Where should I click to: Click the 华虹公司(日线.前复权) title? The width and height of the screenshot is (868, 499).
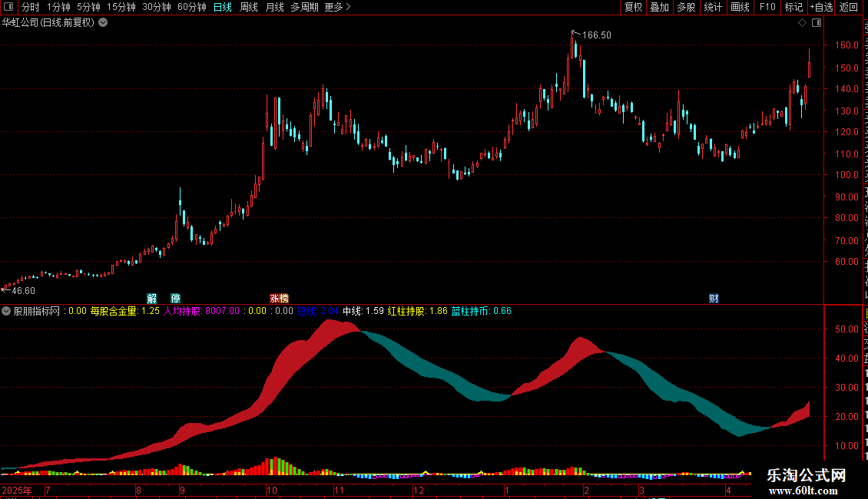point(48,23)
